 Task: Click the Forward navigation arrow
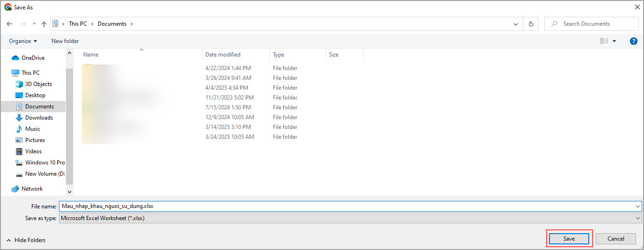coord(23,24)
